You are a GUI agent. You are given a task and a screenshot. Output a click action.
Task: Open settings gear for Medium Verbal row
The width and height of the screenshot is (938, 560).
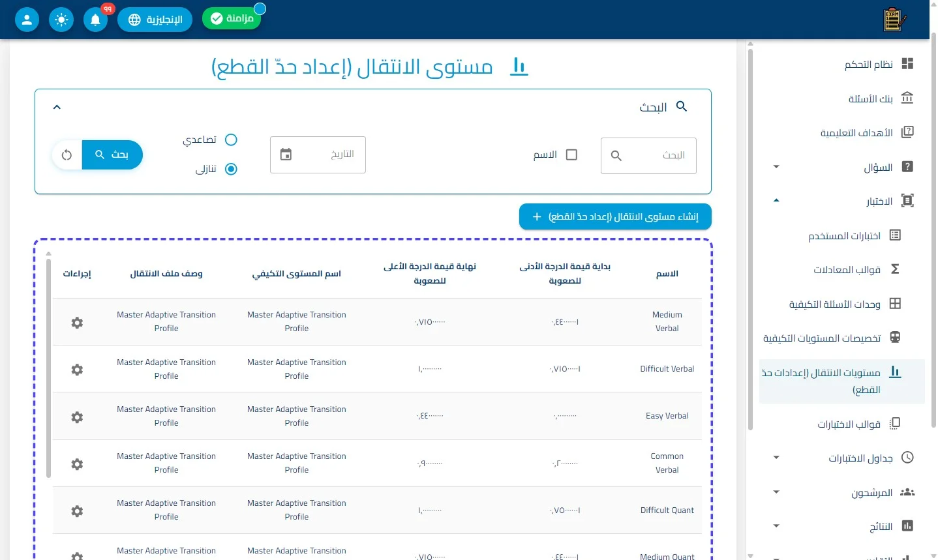77,323
